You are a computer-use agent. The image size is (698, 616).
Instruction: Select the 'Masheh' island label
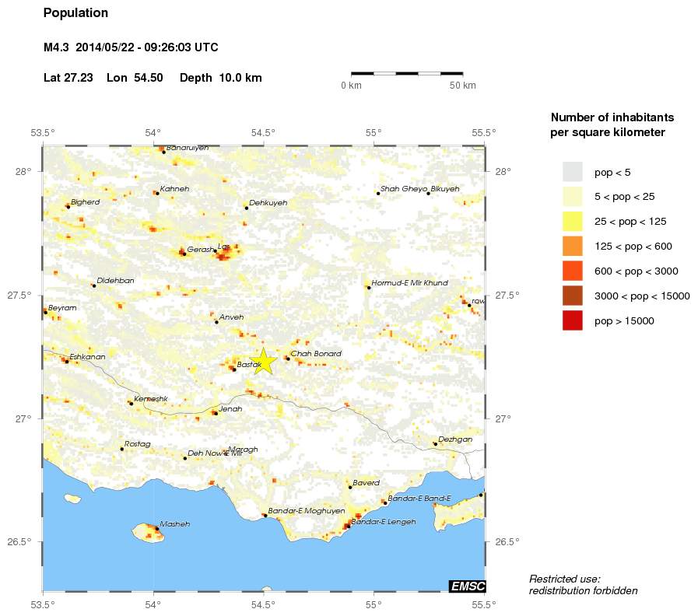(175, 524)
